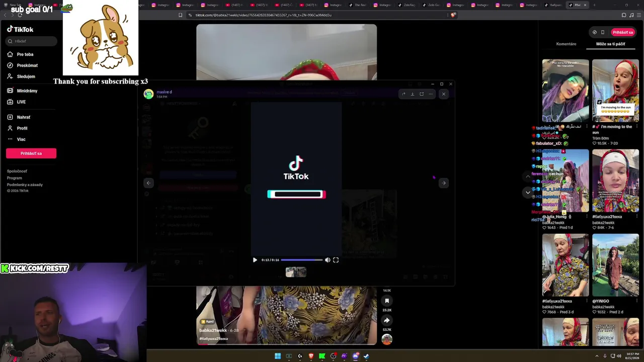This screenshot has height=362, width=644.
Task: Open the recommended video thumbnail with 84K likes
Action: pyautogui.click(x=615, y=180)
